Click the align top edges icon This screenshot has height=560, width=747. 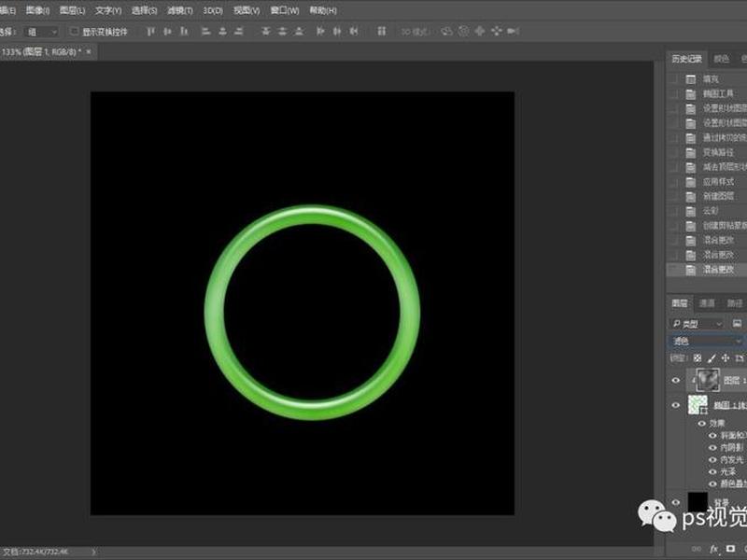151,32
